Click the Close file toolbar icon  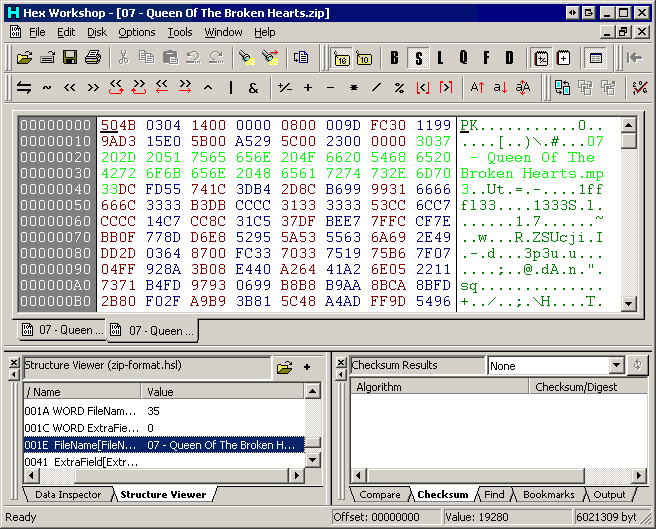point(47,58)
